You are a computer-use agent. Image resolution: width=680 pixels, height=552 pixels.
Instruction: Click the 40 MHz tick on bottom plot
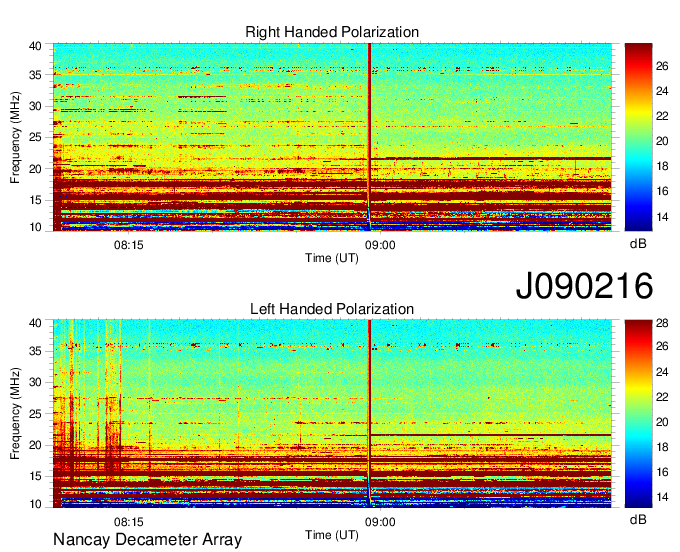point(35,323)
